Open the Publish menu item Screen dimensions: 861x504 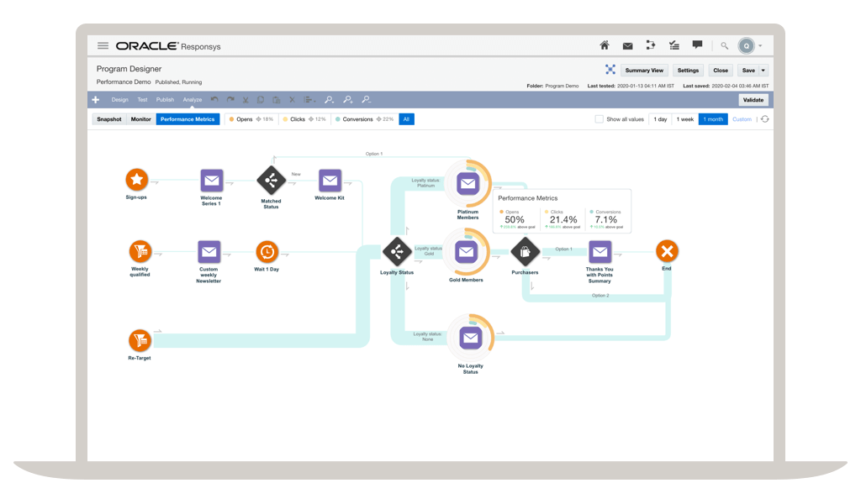click(165, 100)
